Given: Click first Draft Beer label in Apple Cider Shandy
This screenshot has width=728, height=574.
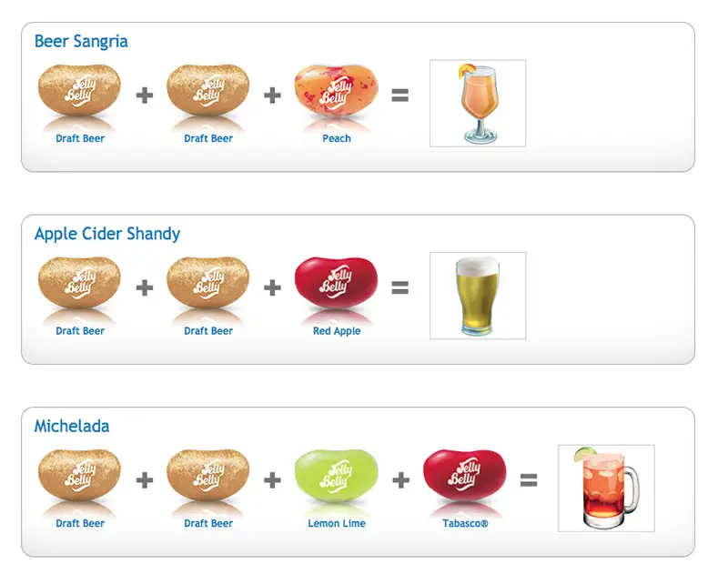Looking at the screenshot, I should 80,331.
